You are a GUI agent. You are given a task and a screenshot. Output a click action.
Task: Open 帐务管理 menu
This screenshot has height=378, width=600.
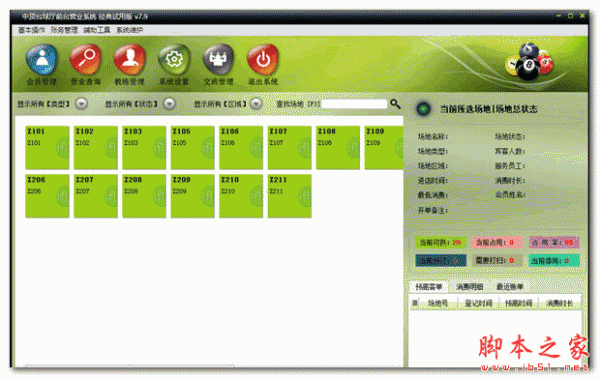pos(64,30)
